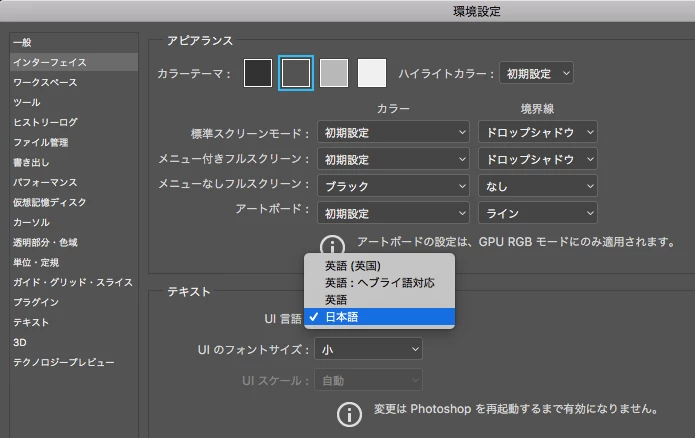Choose the lightest white theme swatch
This screenshot has width=695, height=438.
coord(372,73)
